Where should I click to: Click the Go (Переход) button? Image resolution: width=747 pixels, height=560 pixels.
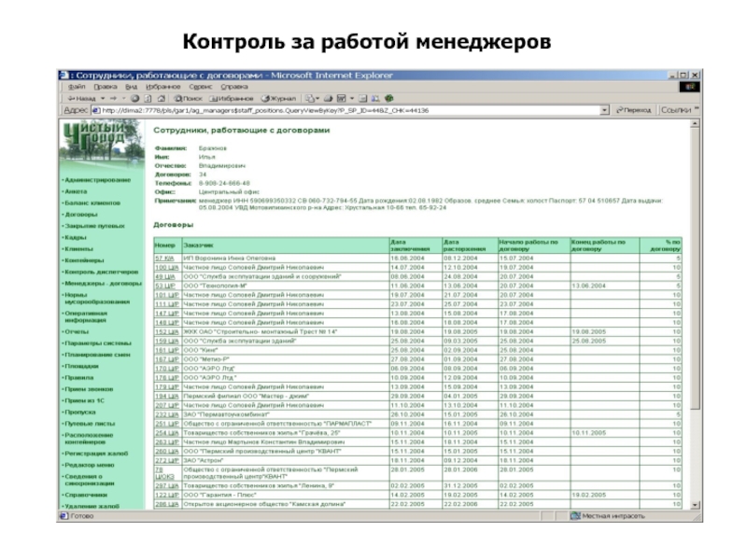click(x=634, y=110)
